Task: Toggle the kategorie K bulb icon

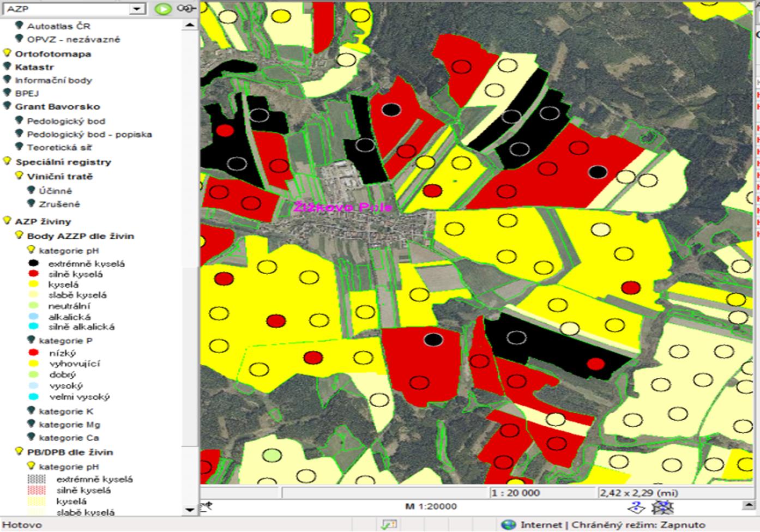Action: (31, 411)
